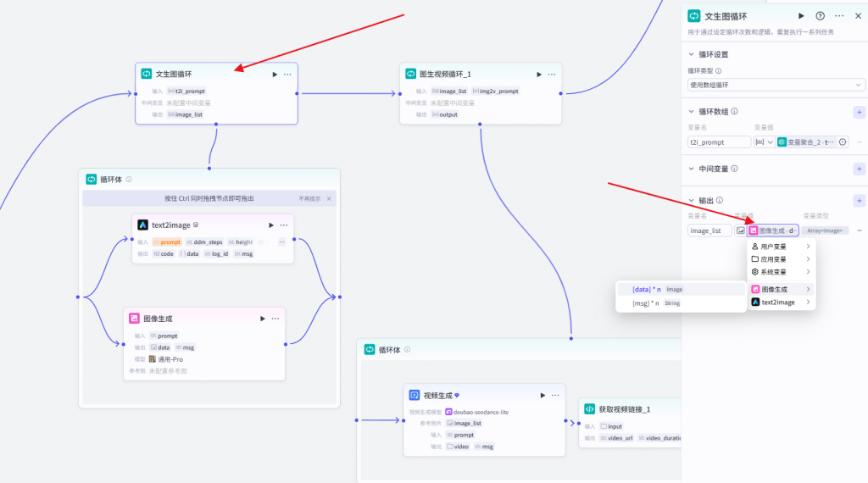Expand 系统变量 in variable menu

[x=781, y=272]
